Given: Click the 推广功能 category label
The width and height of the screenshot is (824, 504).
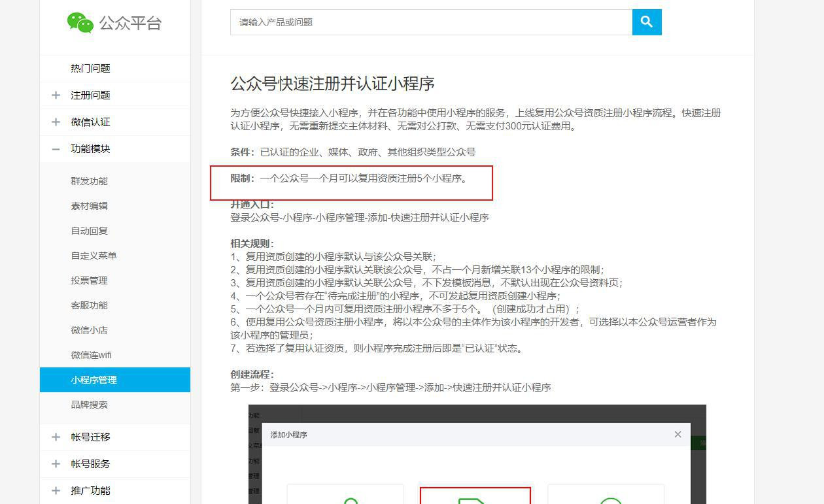Looking at the screenshot, I should [x=90, y=491].
